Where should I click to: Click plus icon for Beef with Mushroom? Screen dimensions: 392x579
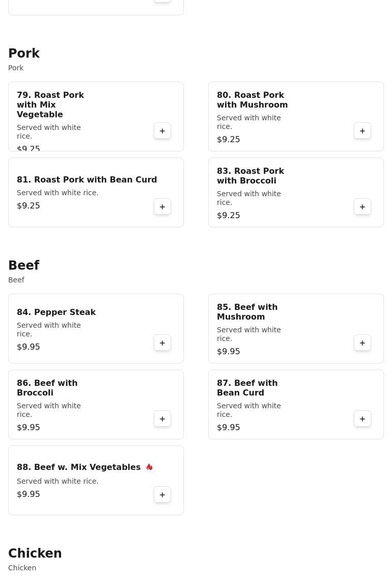(362, 343)
